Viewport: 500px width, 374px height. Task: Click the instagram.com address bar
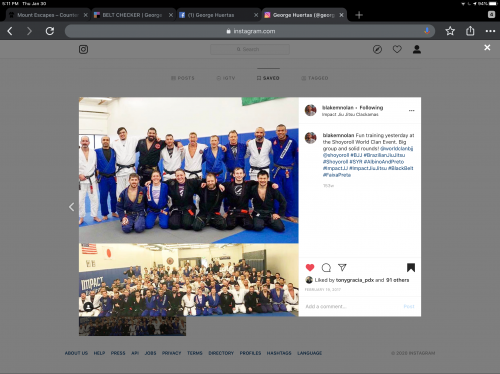250,31
